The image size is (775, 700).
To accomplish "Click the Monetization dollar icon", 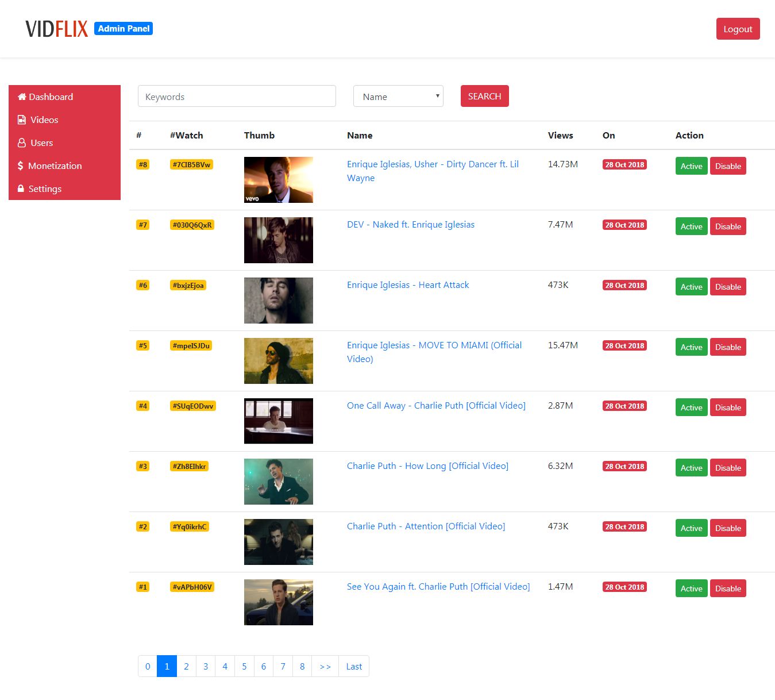I will click(x=21, y=166).
